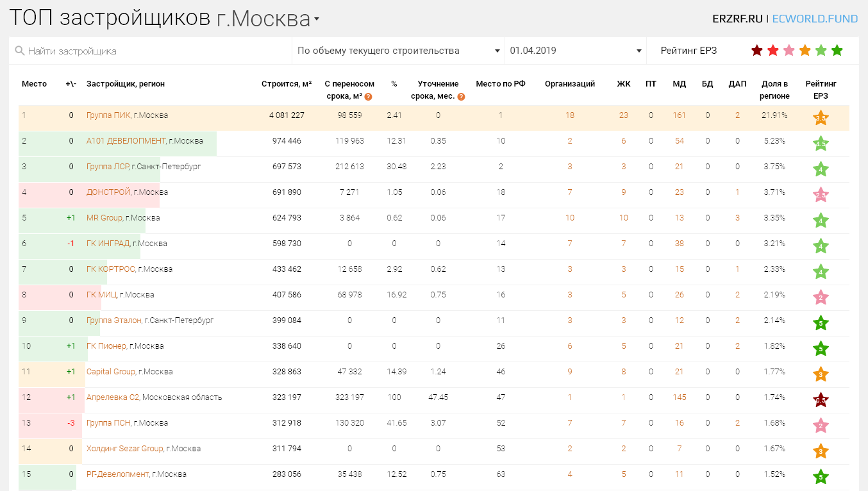868x491 pixels.
Task: Open the ECWORLD.FUND link
Action: pos(815,19)
